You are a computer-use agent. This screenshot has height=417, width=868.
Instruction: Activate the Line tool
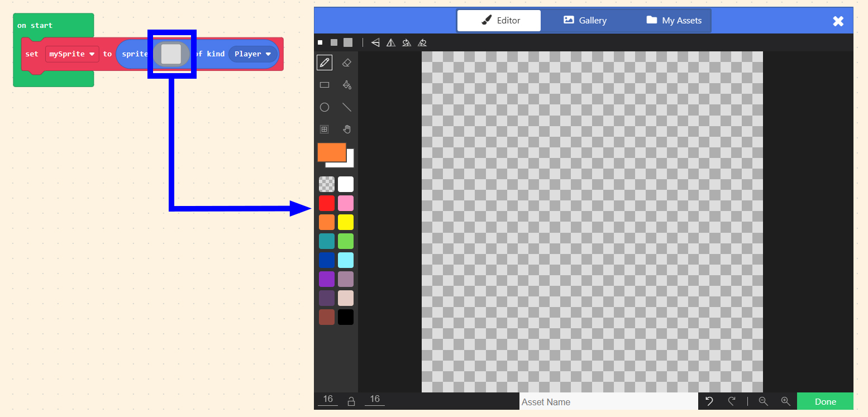[346, 107]
